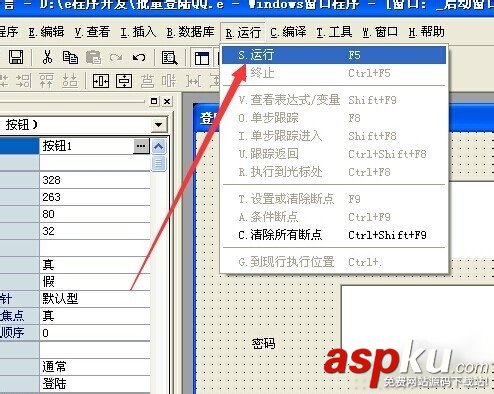Click the property value 默认型
Screen dimensions: 494x394
(95, 299)
